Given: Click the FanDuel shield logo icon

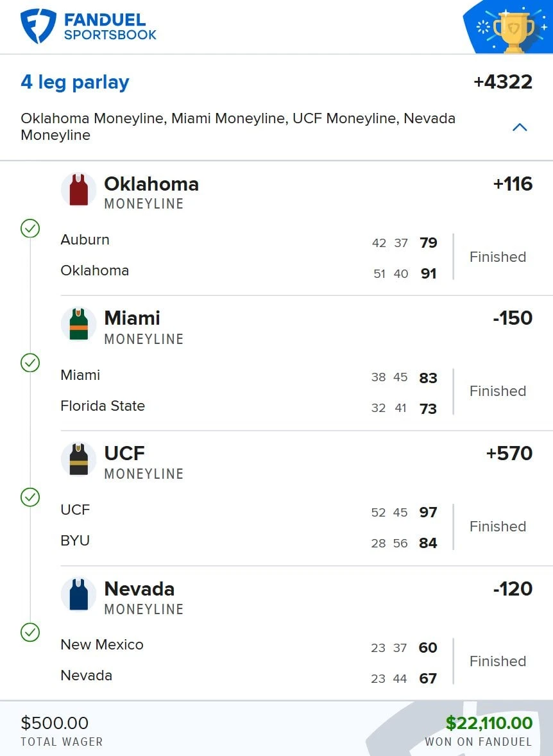Looking at the screenshot, I should [x=38, y=26].
